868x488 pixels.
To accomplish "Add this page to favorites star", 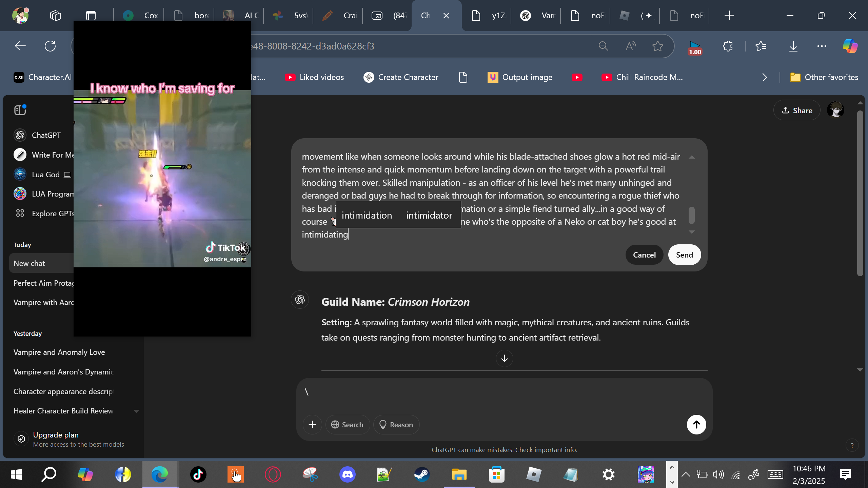I will (x=658, y=46).
